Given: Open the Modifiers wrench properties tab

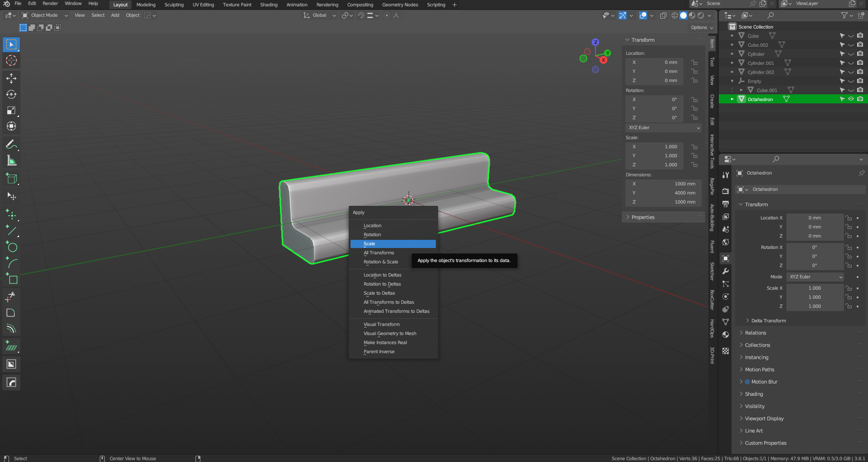Looking at the screenshot, I should click(x=726, y=271).
